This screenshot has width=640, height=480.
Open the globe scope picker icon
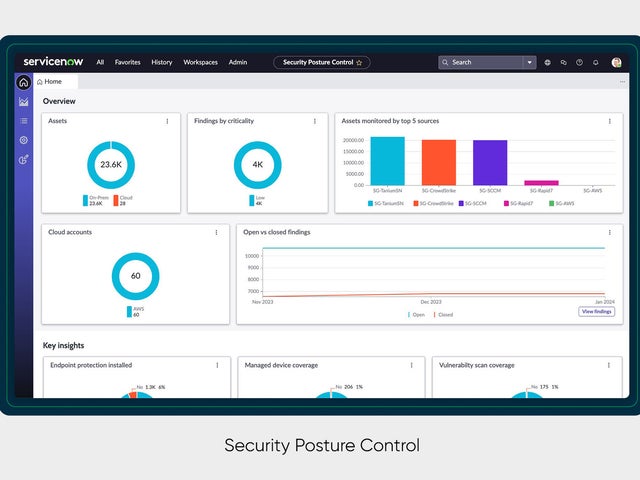point(547,62)
